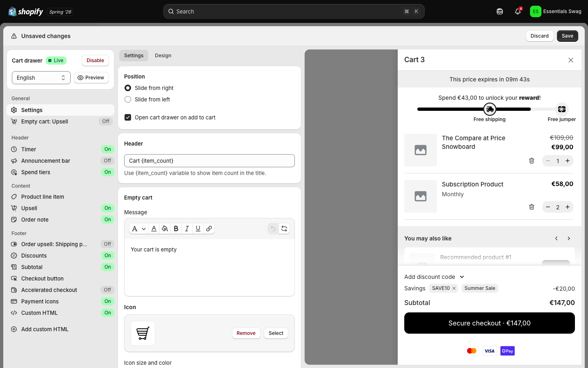Image resolution: width=588 pixels, height=368 pixels.
Task: Click the undo icon in message editor
Action: click(x=273, y=229)
